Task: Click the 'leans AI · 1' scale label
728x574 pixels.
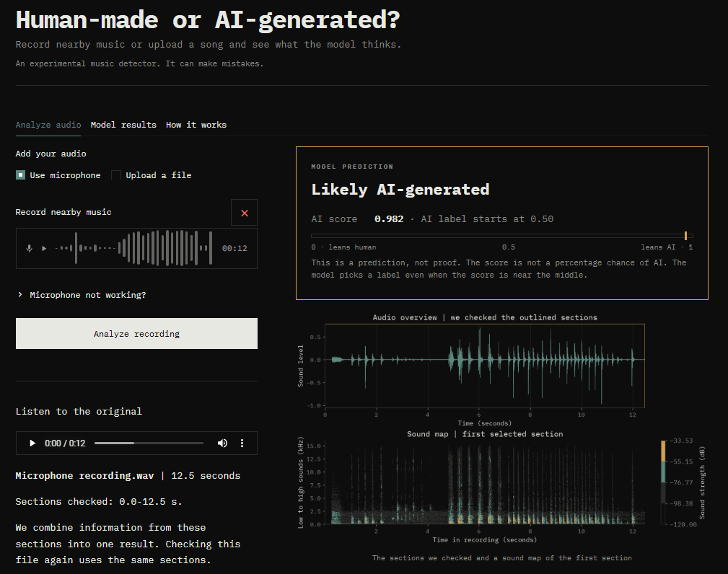Action: click(667, 247)
